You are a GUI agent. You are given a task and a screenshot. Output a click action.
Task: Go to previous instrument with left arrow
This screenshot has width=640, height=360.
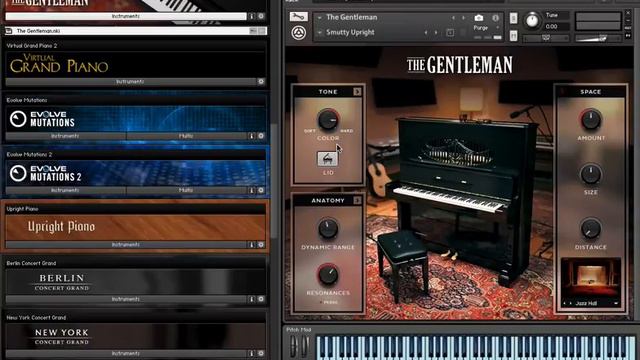pos(453,18)
